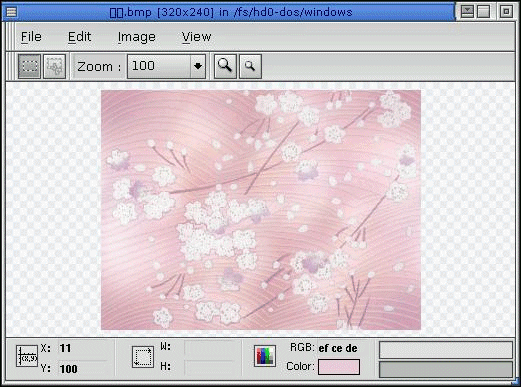521x387 pixels.
Task: Click the menu bar grip handle
Action: [x=10, y=37]
